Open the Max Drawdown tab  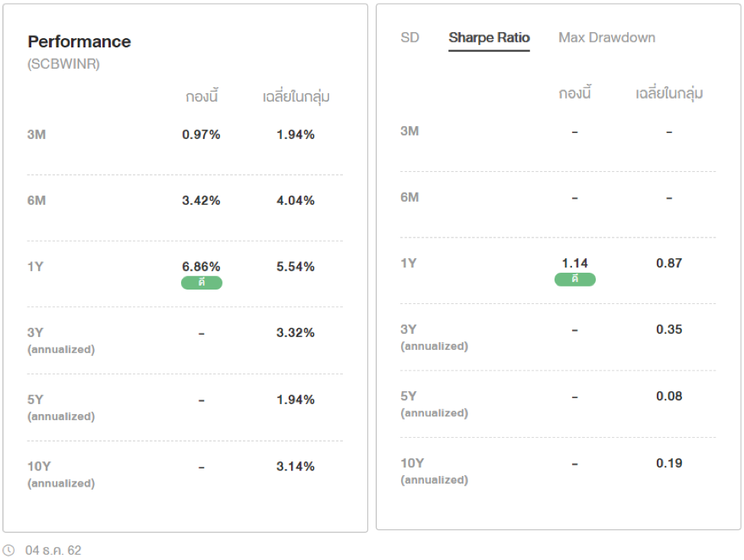pyautogui.click(x=607, y=37)
